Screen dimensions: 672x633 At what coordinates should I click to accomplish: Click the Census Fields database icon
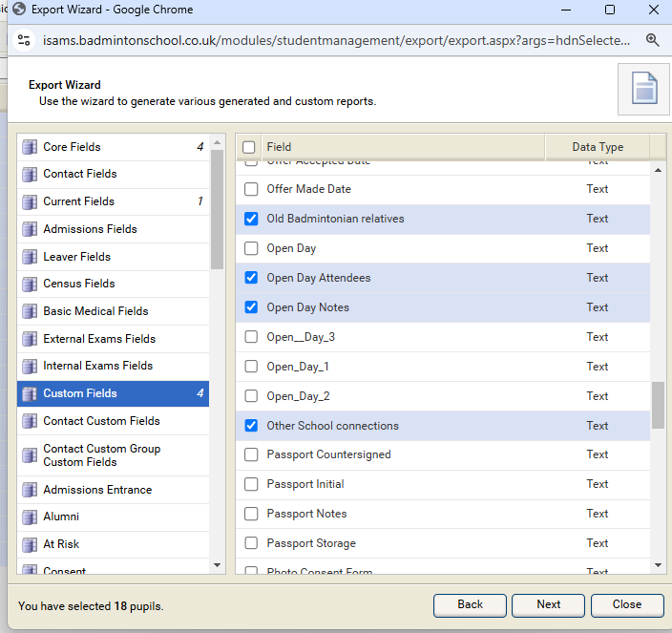pos(30,285)
